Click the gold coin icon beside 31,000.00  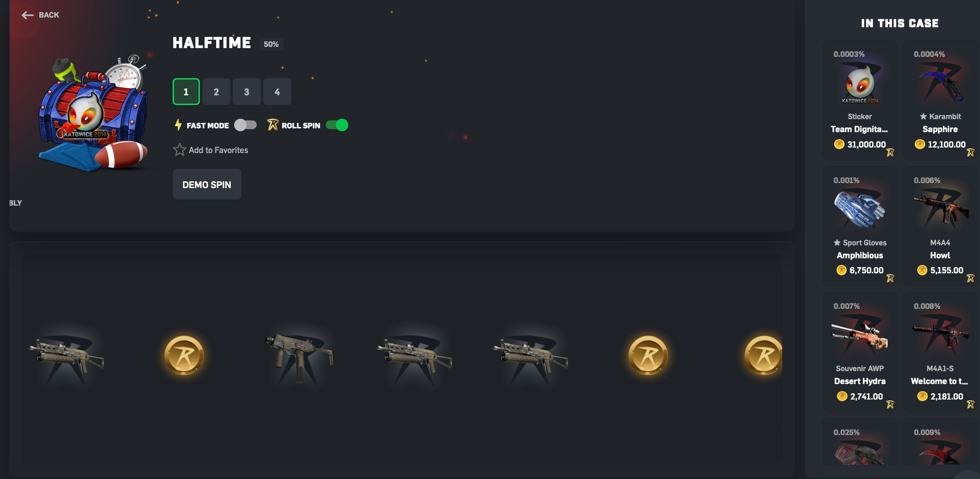[x=839, y=144]
